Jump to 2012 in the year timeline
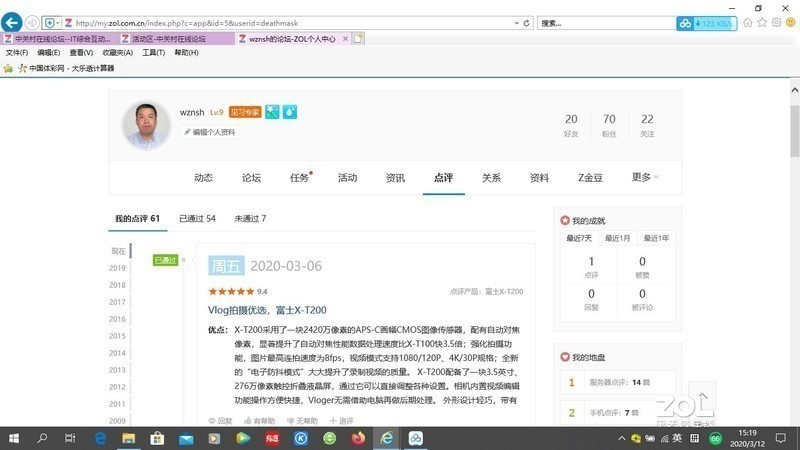800x450 pixels. [x=117, y=387]
